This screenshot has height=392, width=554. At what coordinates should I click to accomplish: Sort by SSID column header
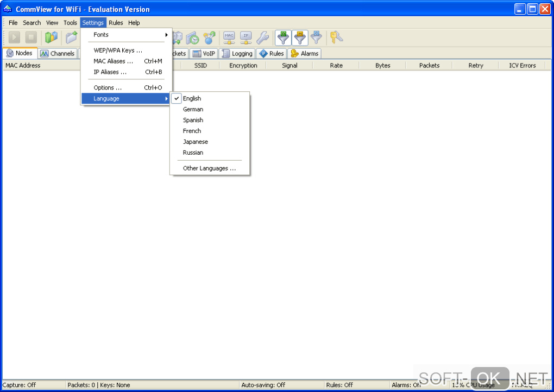[200, 65]
